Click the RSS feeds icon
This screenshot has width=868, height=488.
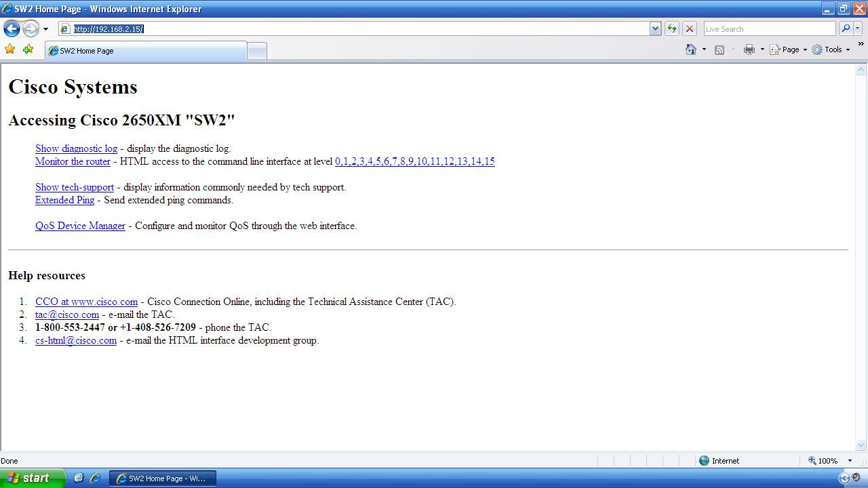coord(719,49)
